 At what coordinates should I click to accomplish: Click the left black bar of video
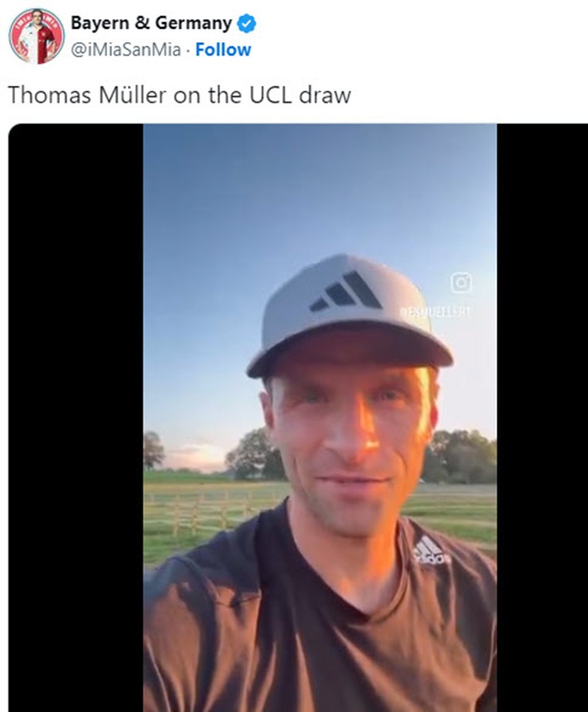pyautogui.click(x=75, y=418)
